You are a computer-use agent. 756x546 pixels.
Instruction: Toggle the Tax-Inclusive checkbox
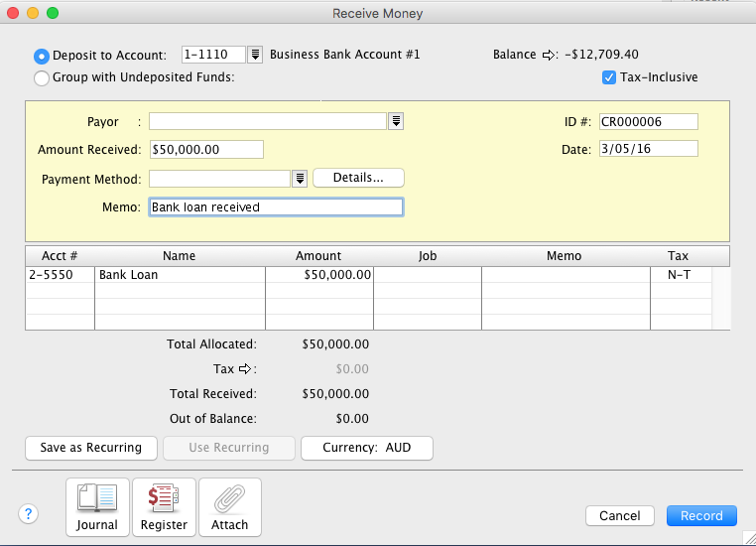pyautogui.click(x=609, y=77)
